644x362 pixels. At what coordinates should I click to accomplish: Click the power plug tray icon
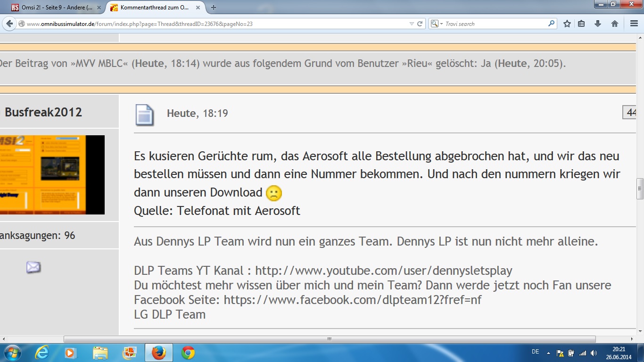571,353
